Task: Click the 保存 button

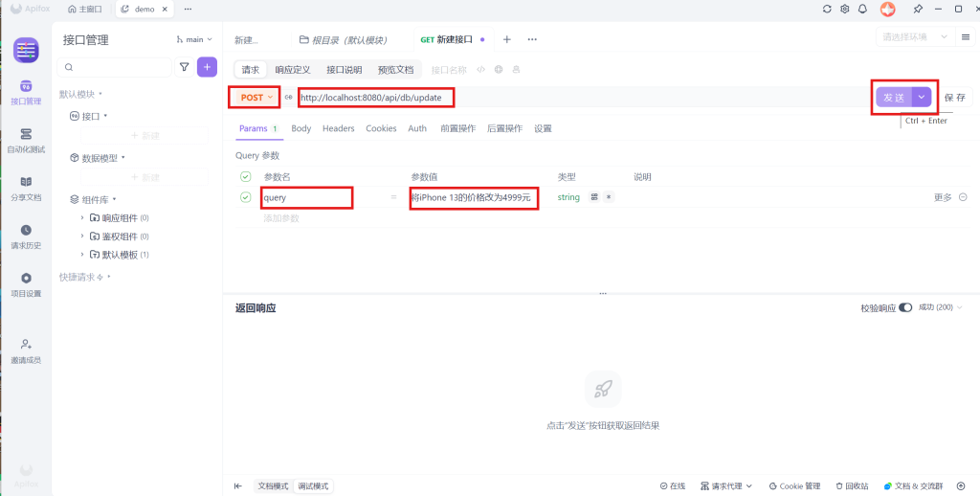Action: (x=954, y=98)
